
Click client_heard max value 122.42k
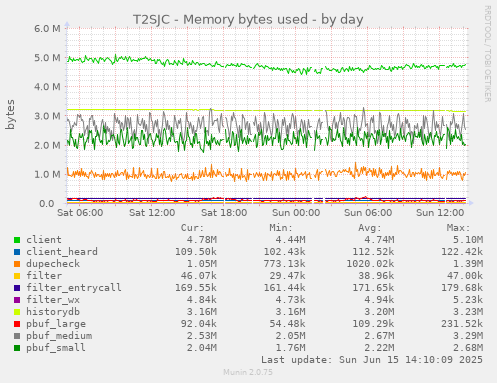click(x=462, y=252)
